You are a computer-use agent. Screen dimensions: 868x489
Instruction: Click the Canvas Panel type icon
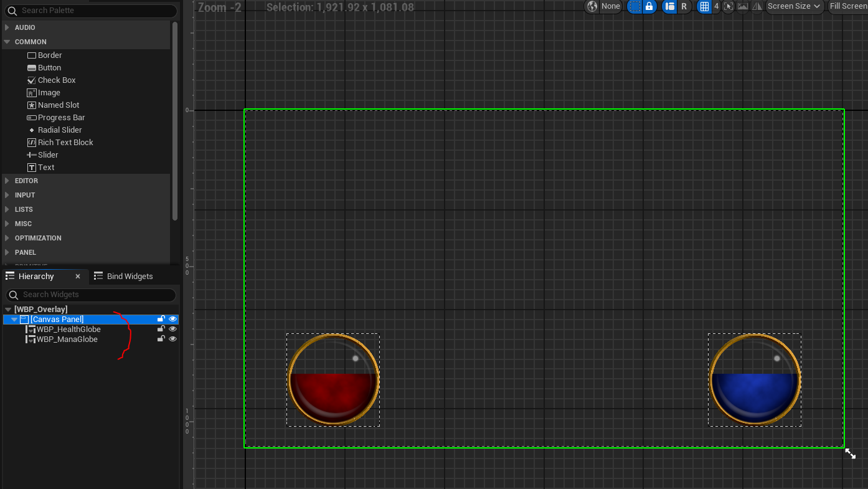point(24,320)
